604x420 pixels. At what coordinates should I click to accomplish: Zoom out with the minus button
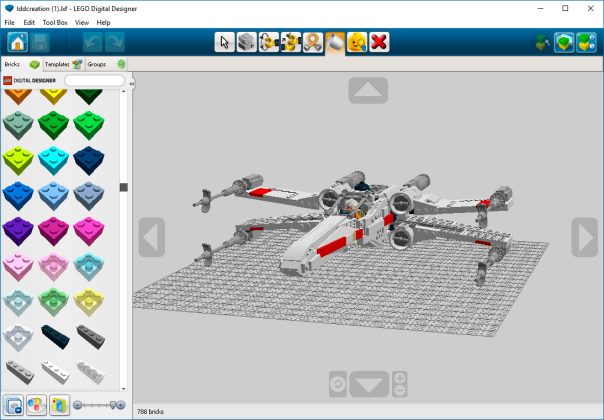[400, 391]
